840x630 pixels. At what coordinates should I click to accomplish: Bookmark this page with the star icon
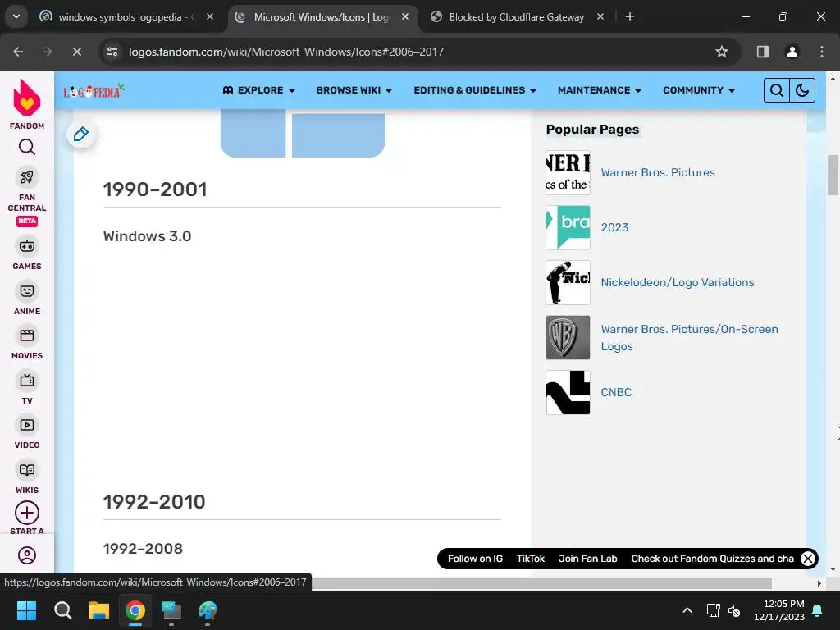point(722,52)
